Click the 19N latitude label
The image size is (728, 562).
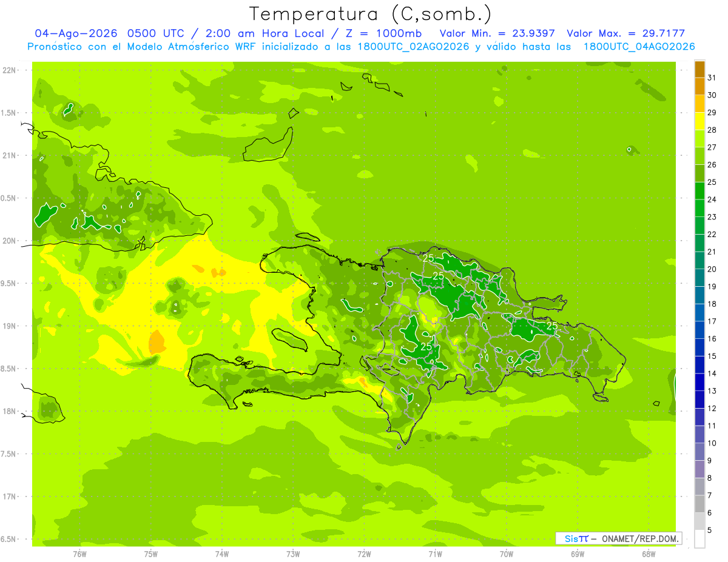(x=10, y=326)
